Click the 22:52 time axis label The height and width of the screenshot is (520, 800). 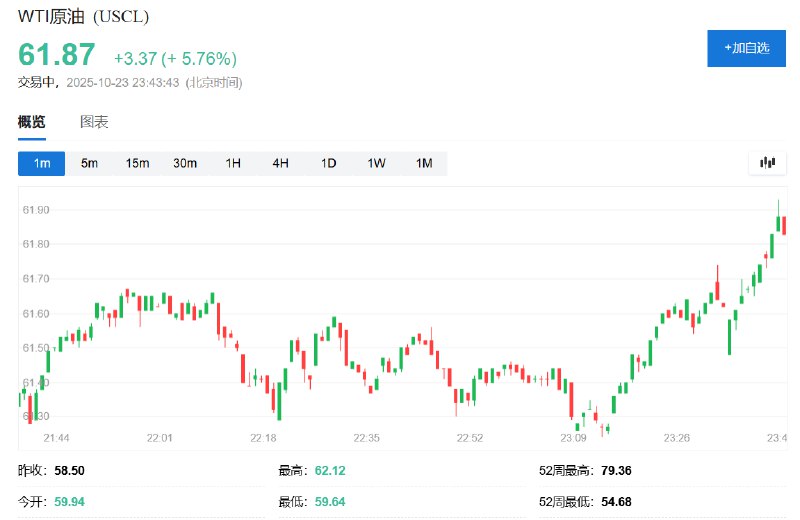click(470, 438)
